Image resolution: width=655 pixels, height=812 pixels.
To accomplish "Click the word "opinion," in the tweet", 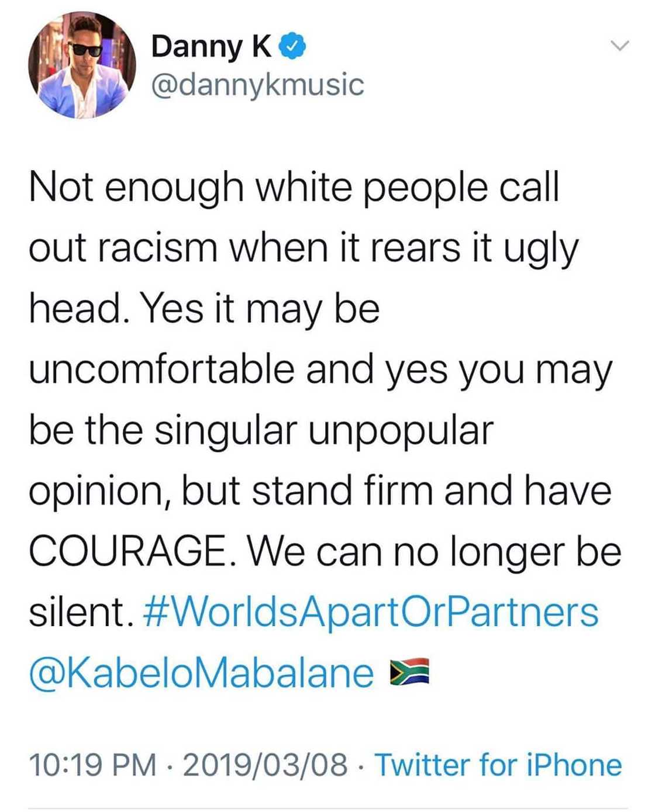I will pyautogui.click(x=99, y=491).
